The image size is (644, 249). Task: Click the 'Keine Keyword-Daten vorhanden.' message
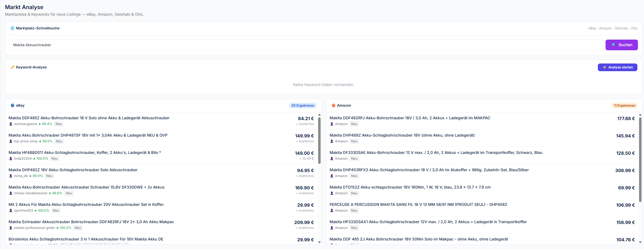coord(324,85)
